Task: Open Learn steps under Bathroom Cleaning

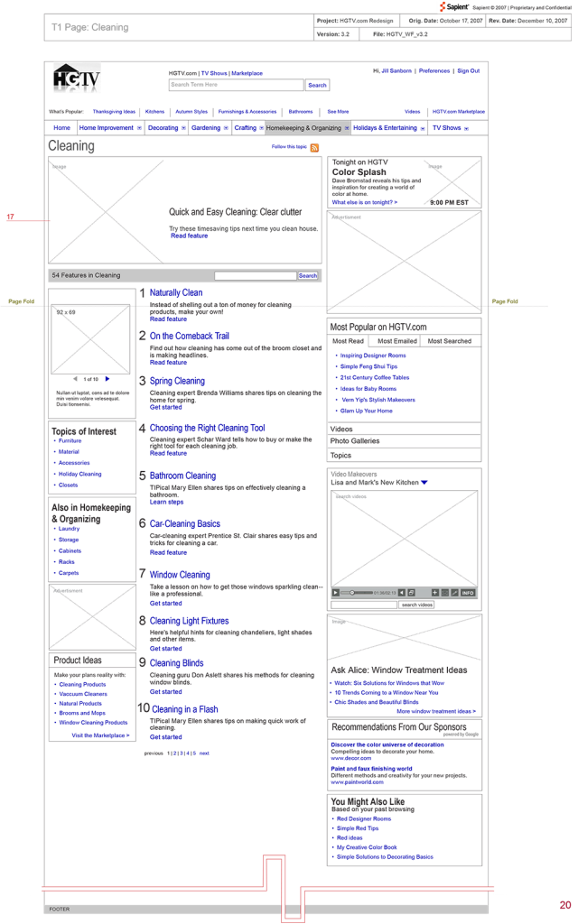Action: [166, 502]
